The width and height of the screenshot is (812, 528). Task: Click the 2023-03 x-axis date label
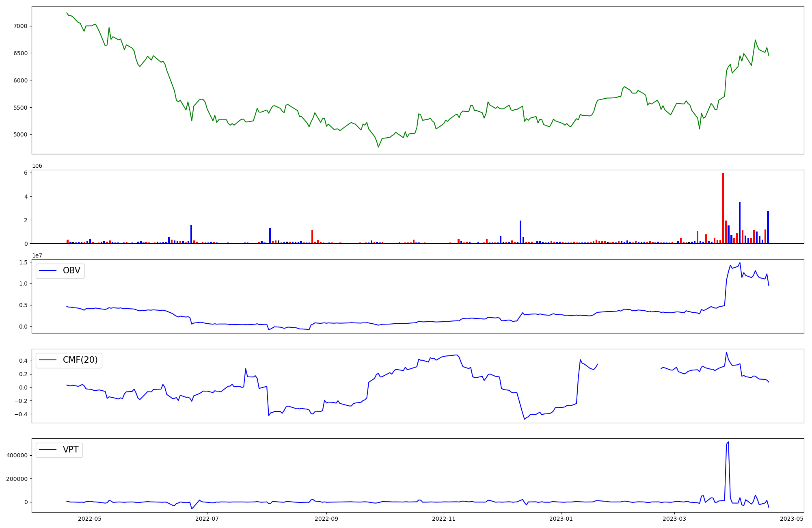pyautogui.click(x=674, y=518)
